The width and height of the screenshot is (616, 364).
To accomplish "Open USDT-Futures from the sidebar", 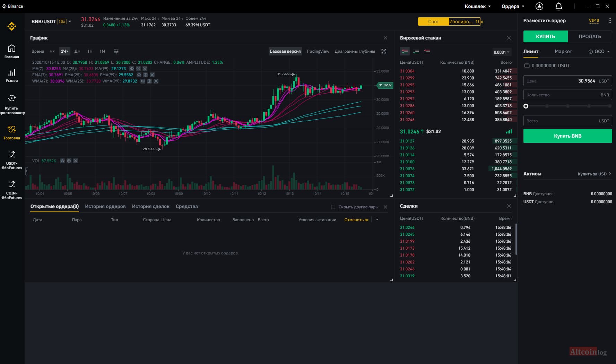I will pyautogui.click(x=12, y=160).
